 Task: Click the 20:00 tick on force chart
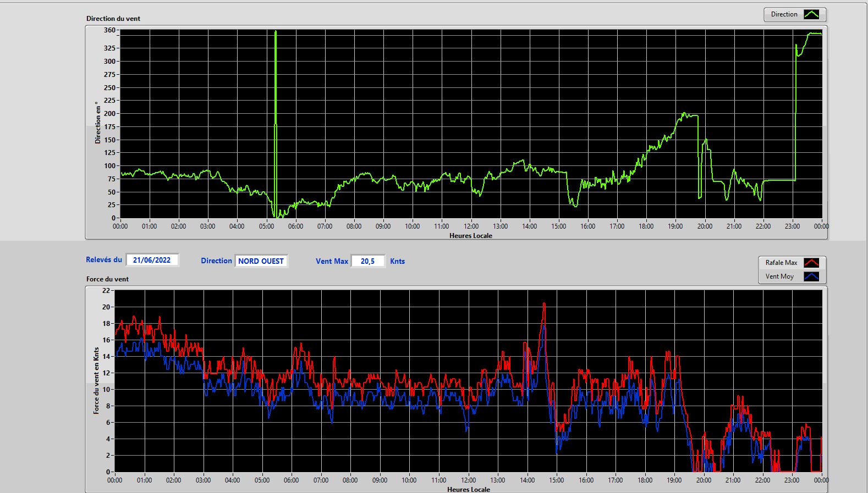coord(704,480)
